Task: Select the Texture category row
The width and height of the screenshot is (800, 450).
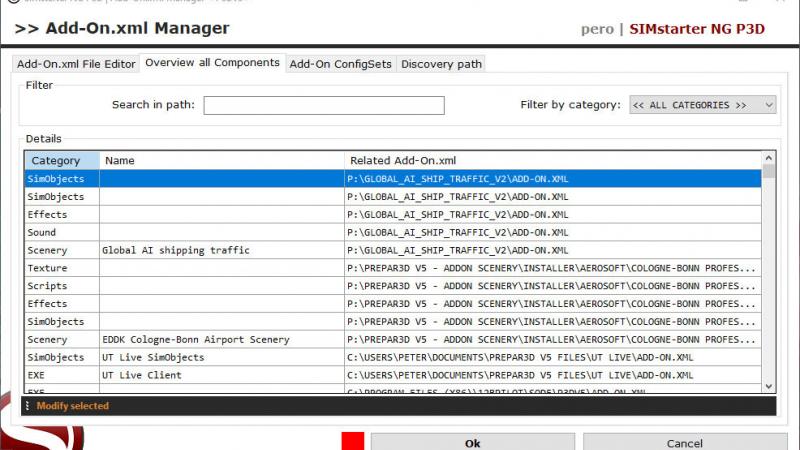Action: (393, 268)
